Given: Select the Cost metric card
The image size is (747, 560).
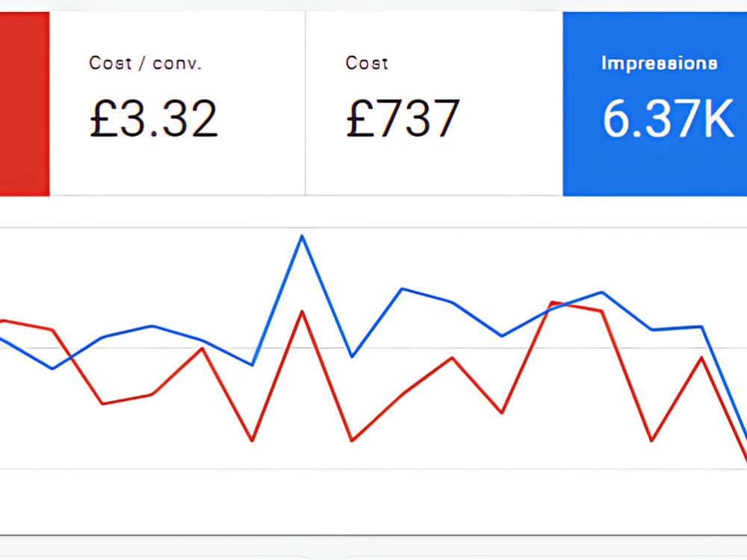Looking at the screenshot, I should point(434,103).
